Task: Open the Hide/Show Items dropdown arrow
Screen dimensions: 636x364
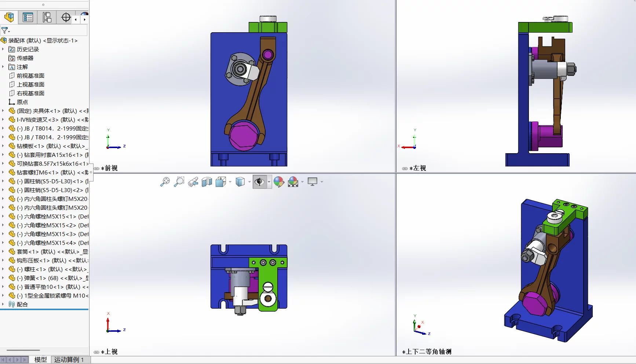Action: coord(269,182)
